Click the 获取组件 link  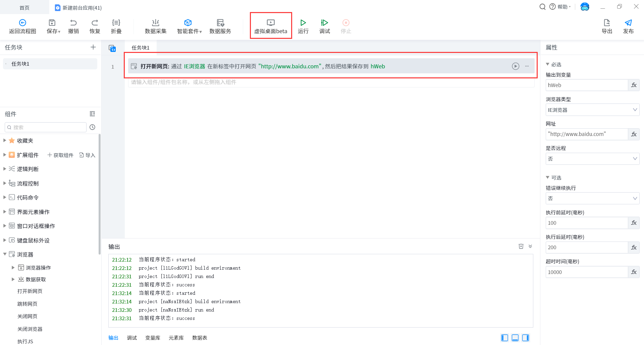pos(60,155)
